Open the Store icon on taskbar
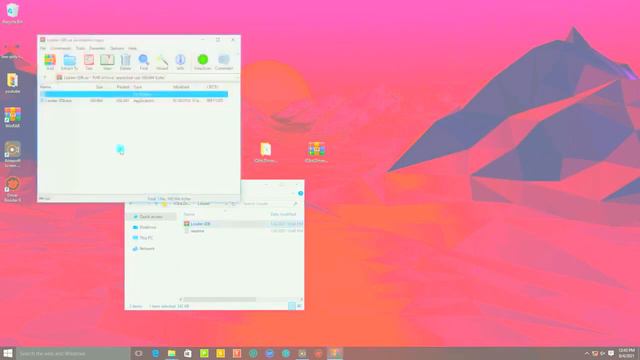 (188, 353)
